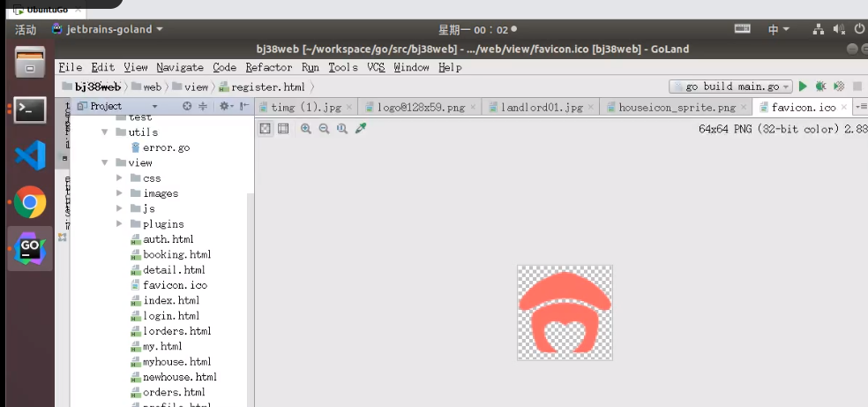Open the View menu

click(136, 67)
